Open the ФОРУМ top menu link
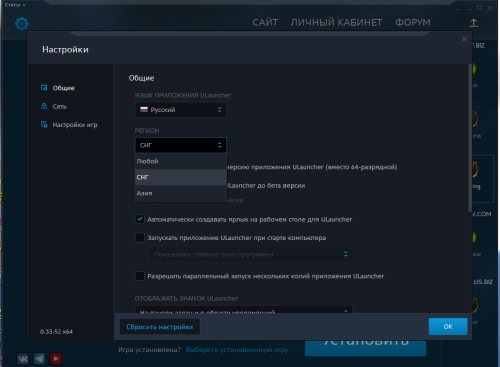The width and height of the screenshot is (500, 367). 413,22
